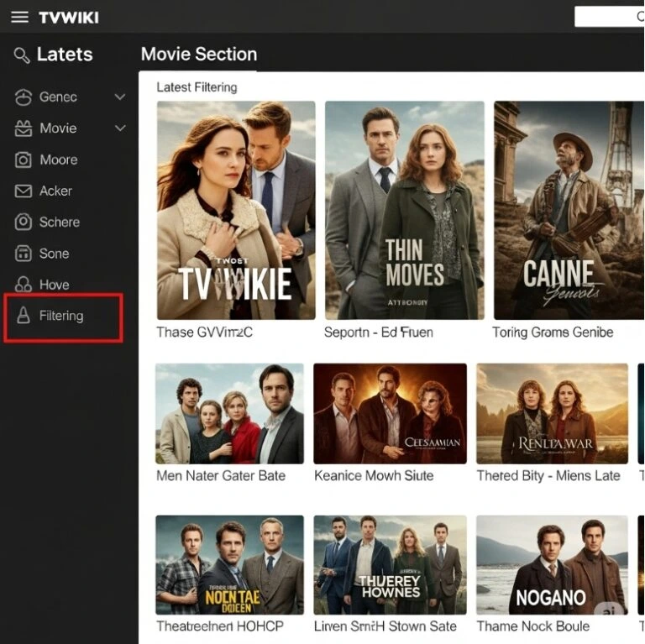Click the Hove sidebar icon
Screen dimensions: 645x644
coord(24,285)
